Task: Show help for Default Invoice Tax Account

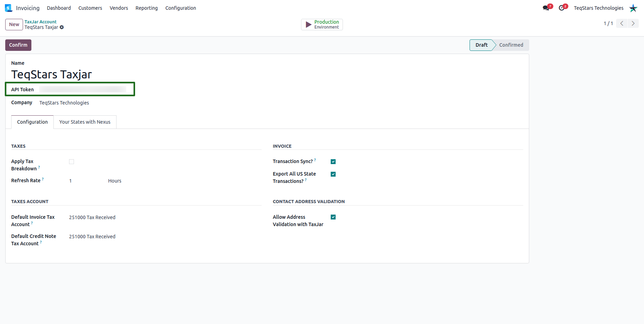Action: click(32, 223)
